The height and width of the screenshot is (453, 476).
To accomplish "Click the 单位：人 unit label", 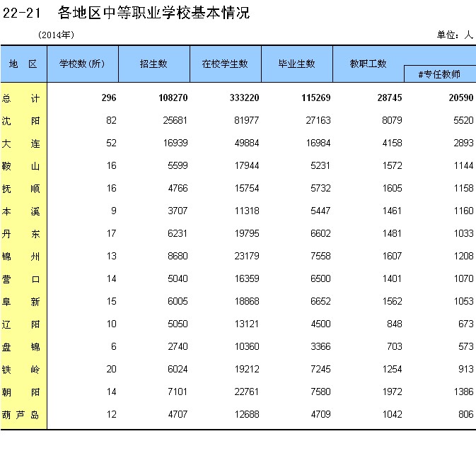I will pyautogui.click(x=453, y=35).
